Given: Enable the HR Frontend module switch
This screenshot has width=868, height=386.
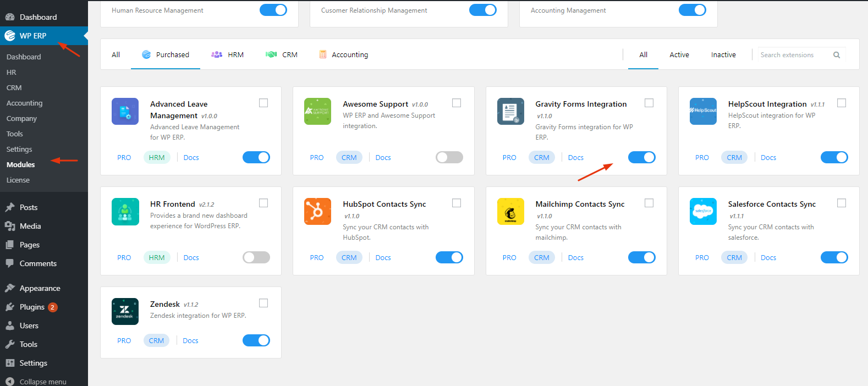Looking at the screenshot, I should point(256,257).
